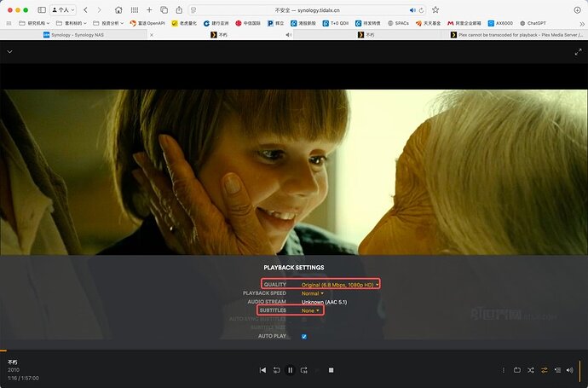The width and height of the screenshot is (588, 388).
Task: Show Safari downloads
Action: (578, 10)
